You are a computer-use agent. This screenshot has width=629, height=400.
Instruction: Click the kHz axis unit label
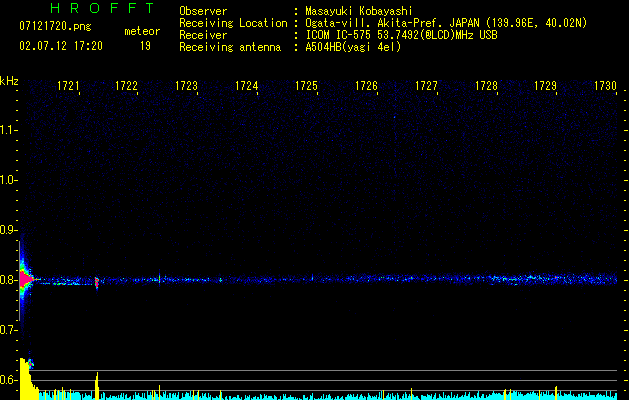pyautogui.click(x=9, y=81)
